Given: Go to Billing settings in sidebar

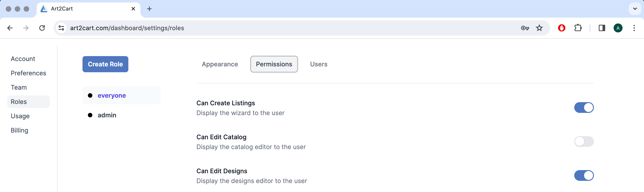Looking at the screenshot, I should coord(19,131).
